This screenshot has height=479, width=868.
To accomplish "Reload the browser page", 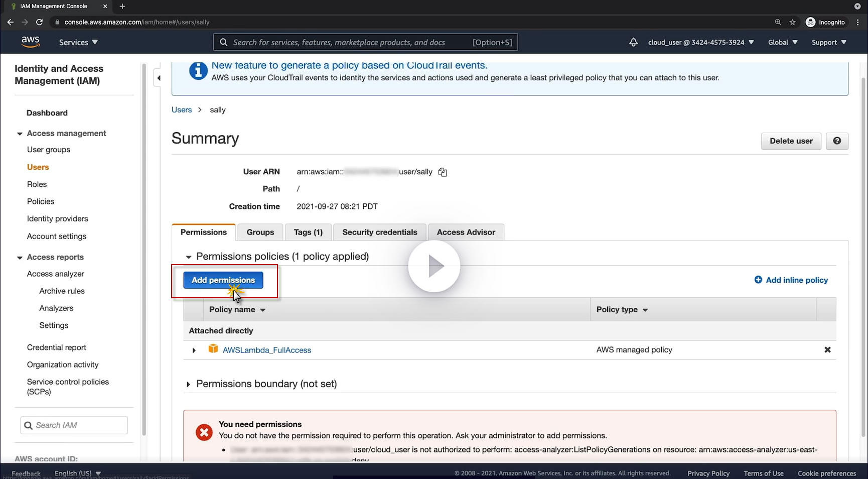I will 39,22.
